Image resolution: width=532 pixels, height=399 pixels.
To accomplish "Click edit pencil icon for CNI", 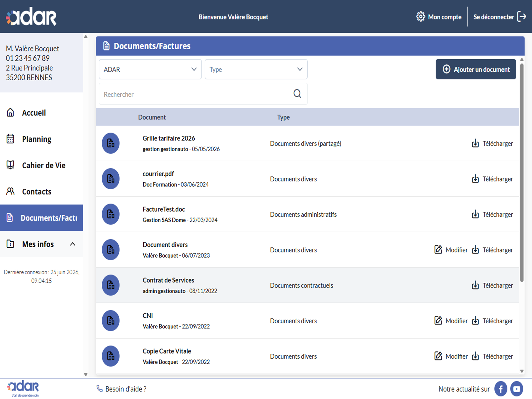I will click(438, 320).
